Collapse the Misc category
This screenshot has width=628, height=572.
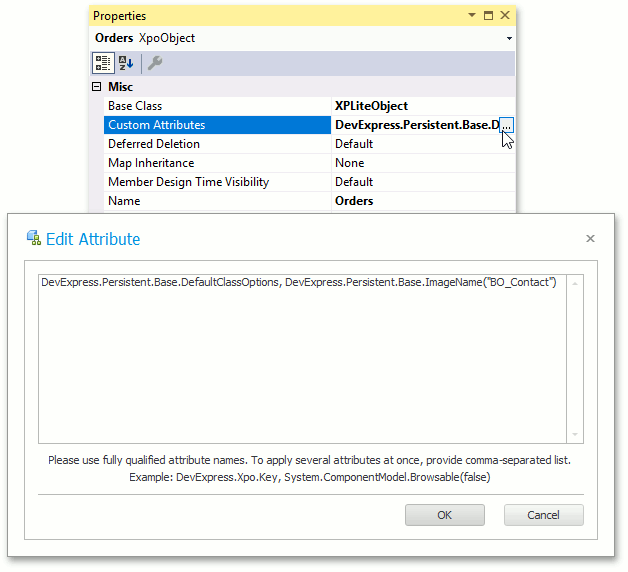tap(97, 87)
